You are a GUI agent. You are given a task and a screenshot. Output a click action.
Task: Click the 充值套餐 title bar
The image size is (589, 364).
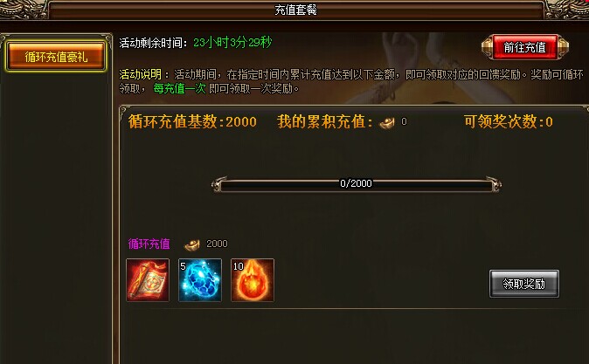tap(296, 10)
